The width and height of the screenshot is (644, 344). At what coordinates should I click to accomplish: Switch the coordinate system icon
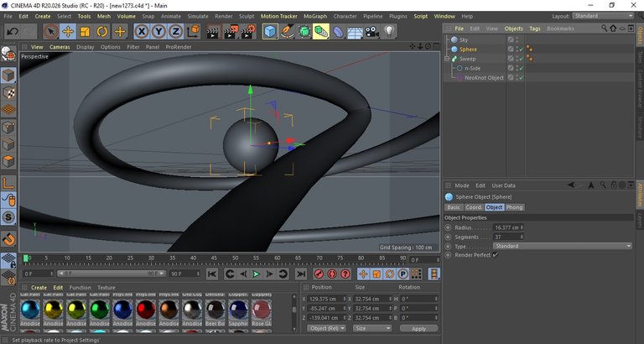pos(193,32)
